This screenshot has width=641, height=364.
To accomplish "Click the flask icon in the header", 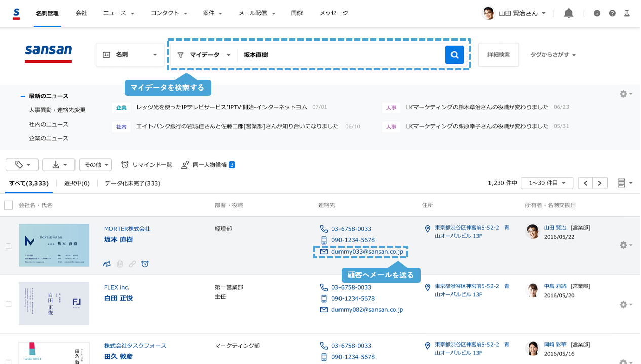I will 627,13.
